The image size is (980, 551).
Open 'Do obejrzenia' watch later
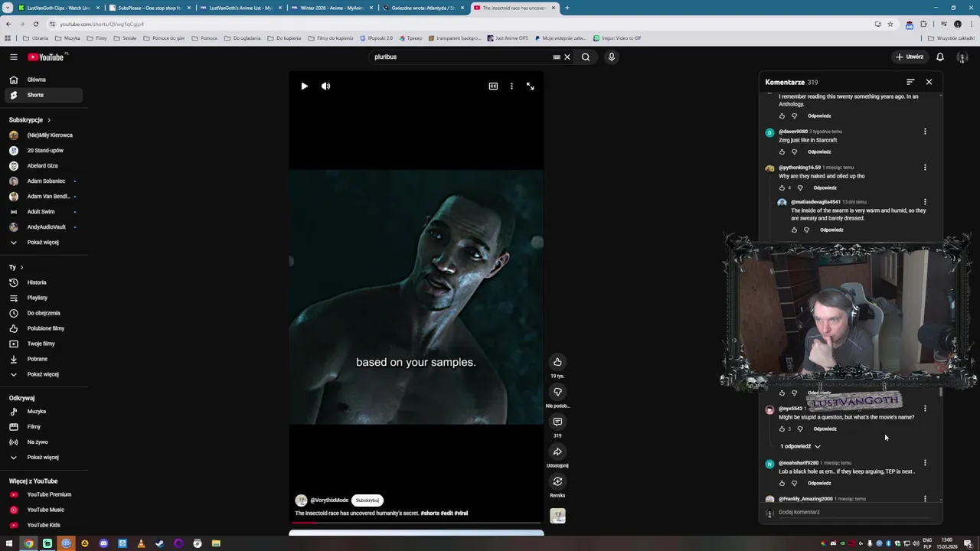point(43,313)
